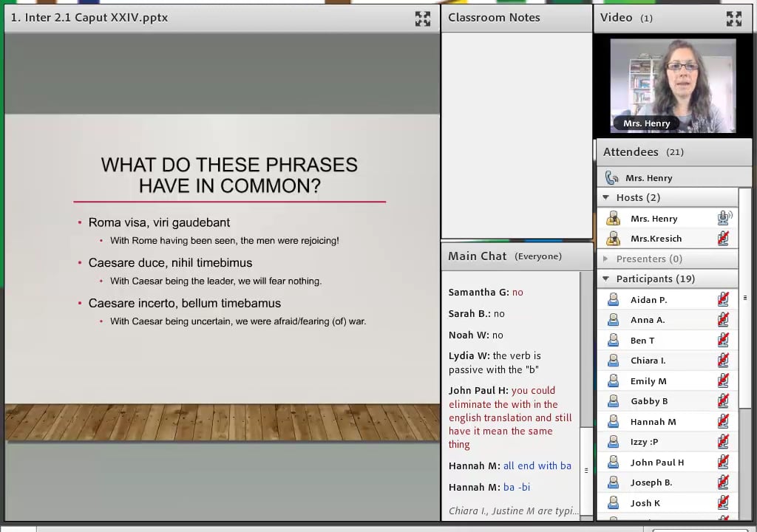
Task: Collapse the Participants (19) group
Action: click(x=606, y=279)
